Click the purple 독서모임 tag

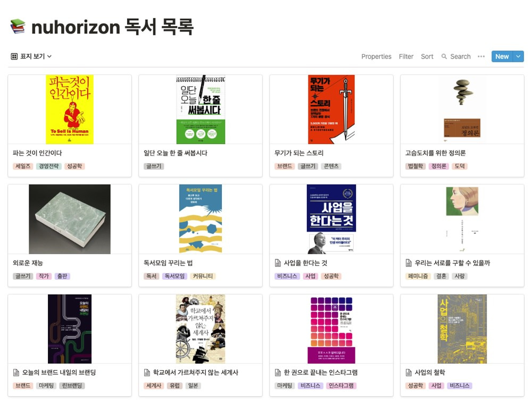coord(174,276)
